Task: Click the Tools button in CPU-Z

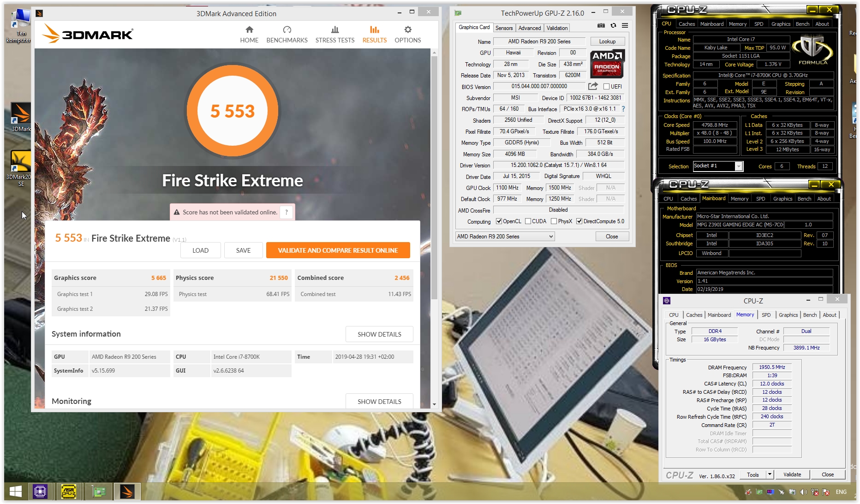Action: click(x=753, y=474)
